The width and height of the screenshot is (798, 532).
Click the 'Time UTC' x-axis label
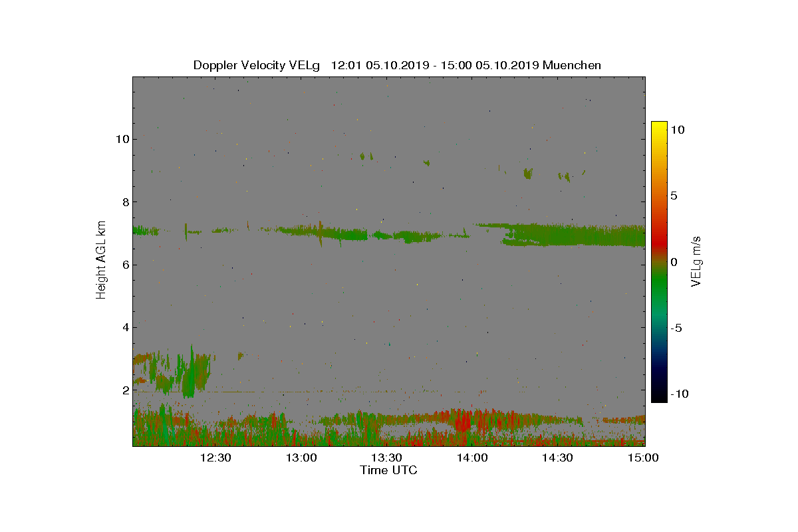388,470
